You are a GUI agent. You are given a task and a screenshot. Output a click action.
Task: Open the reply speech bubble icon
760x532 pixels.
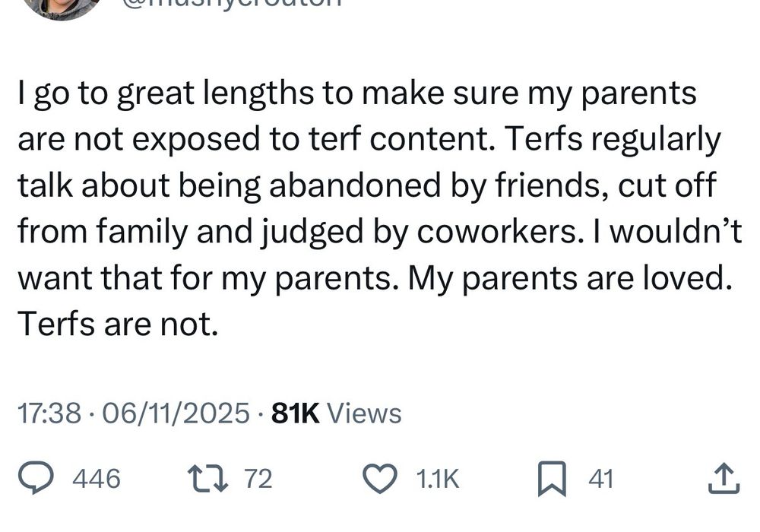click(x=36, y=478)
